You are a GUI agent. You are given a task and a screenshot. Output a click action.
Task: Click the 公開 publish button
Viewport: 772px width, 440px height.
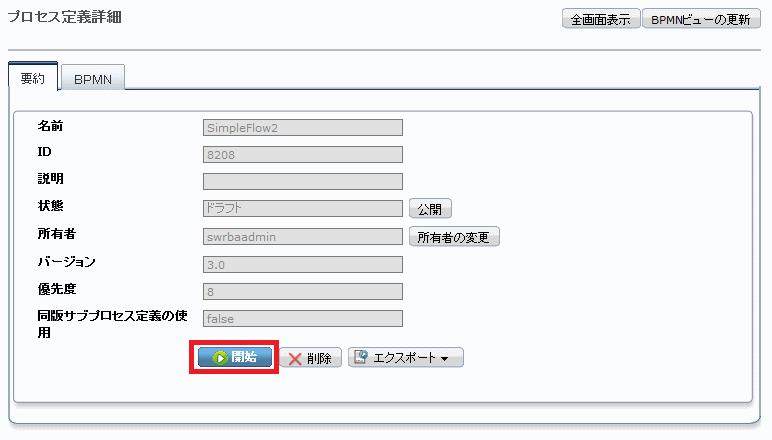tap(430, 209)
